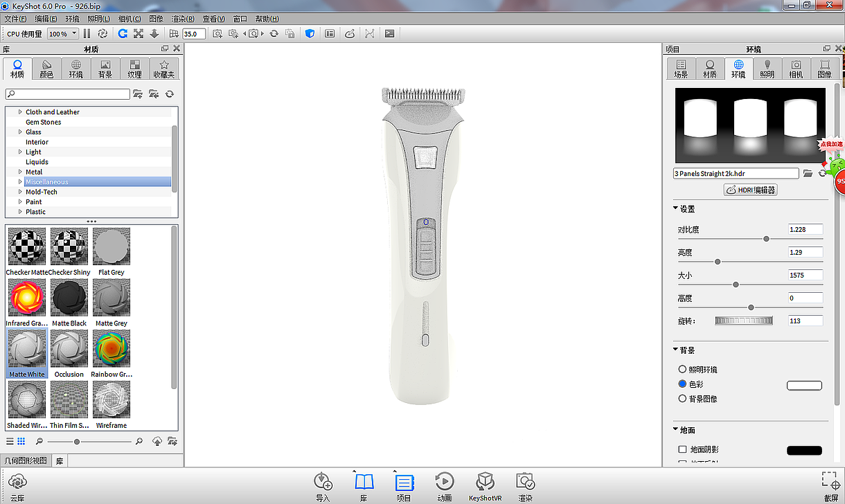Open the 帮助(H) menu
The image size is (845, 504).
(x=267, y=19)
